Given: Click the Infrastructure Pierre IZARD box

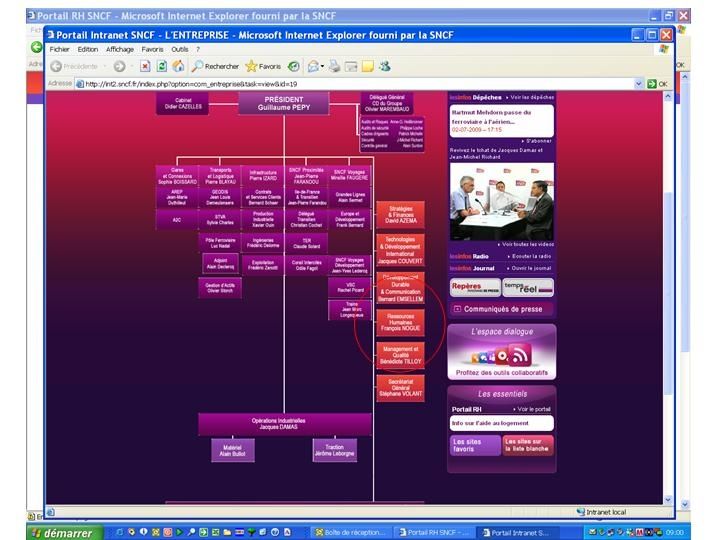Looking at the screenshot, I should click(263, 175).
